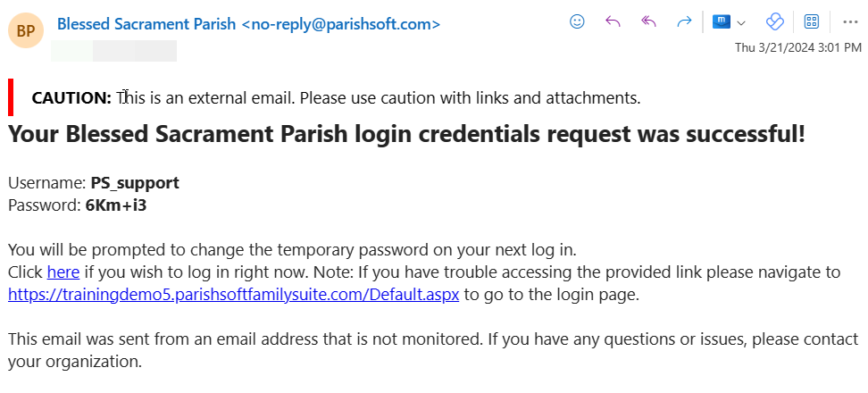The width and height of the screenshot is (868, 393).
Task: Reply all to this email
Action: 648,22
